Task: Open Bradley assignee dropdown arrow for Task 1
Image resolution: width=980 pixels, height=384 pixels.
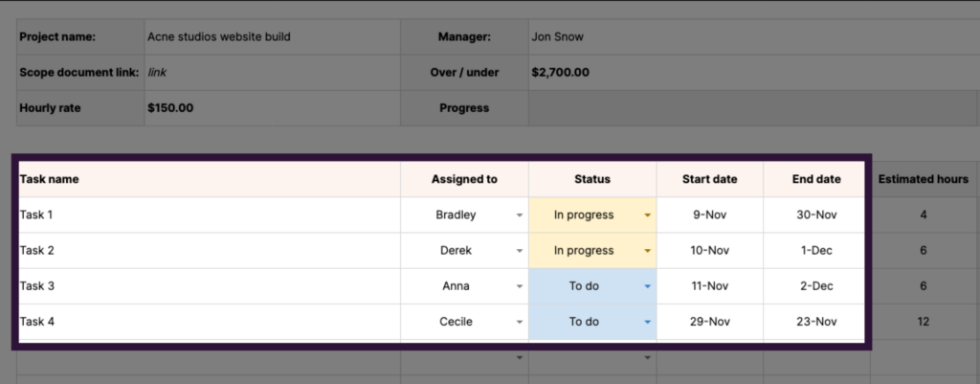Action: click(x=520, y=215)
